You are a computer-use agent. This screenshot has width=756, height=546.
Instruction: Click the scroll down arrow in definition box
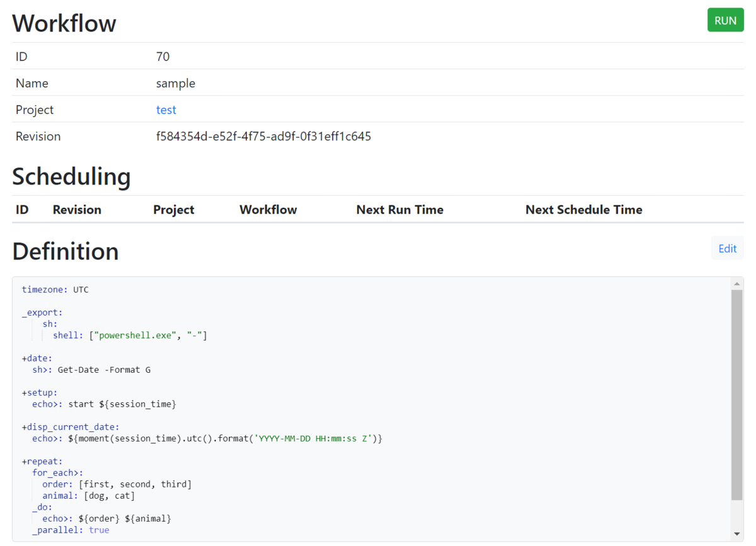736,534
